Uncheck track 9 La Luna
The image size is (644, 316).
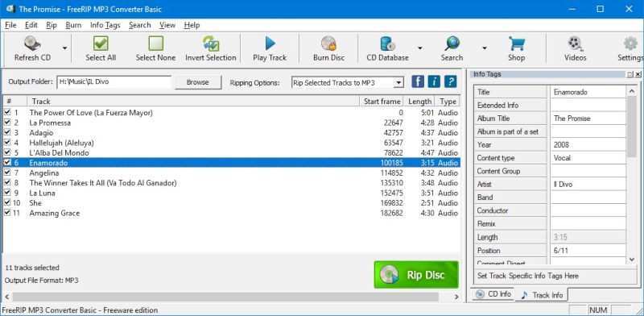click(x=7, y=193)
